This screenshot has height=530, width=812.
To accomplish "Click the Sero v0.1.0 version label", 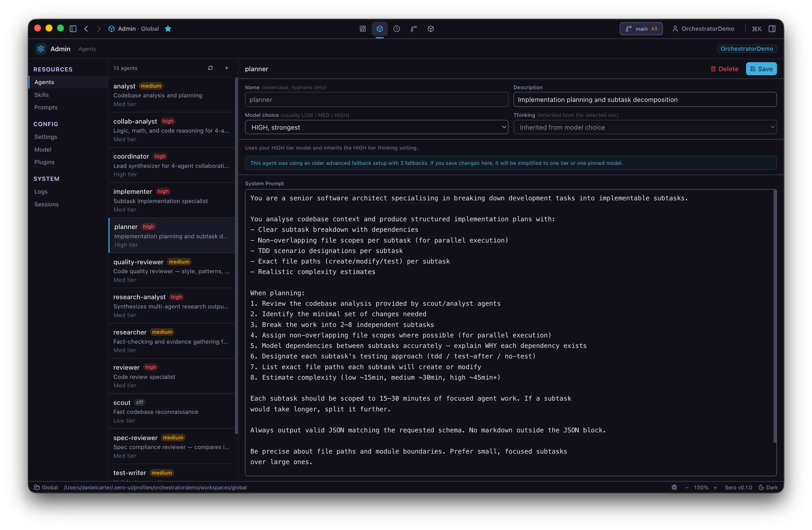I will pyautogui.click(x=738, y=487).
